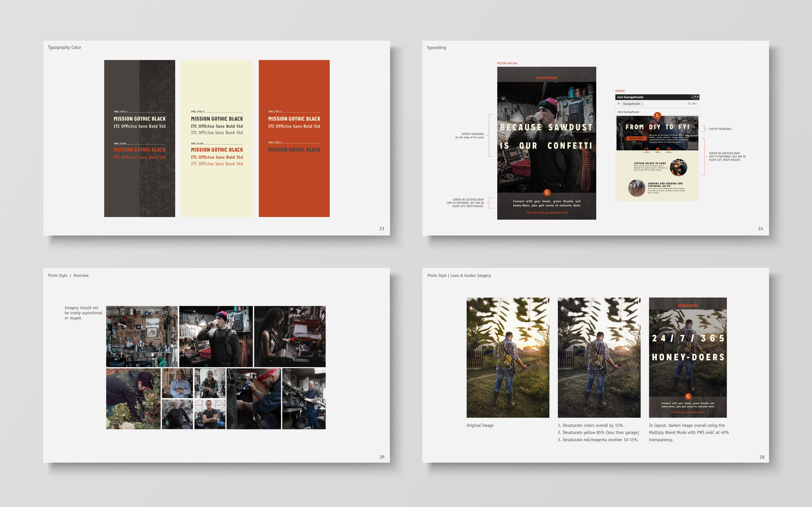The height and width of the screenshot is (507, 812).
Task: Click the pop-out arrow in Join Garageheads title bar
Action: (694, 97)
